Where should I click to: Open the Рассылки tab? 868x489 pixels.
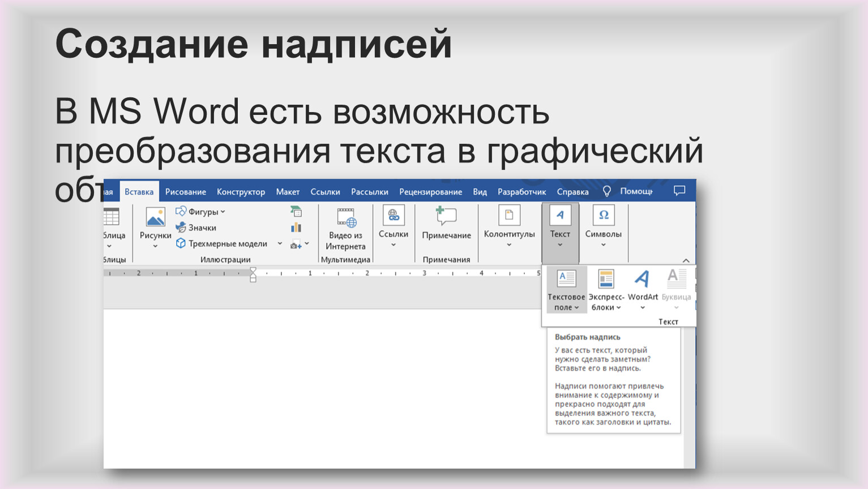[370, 192]
